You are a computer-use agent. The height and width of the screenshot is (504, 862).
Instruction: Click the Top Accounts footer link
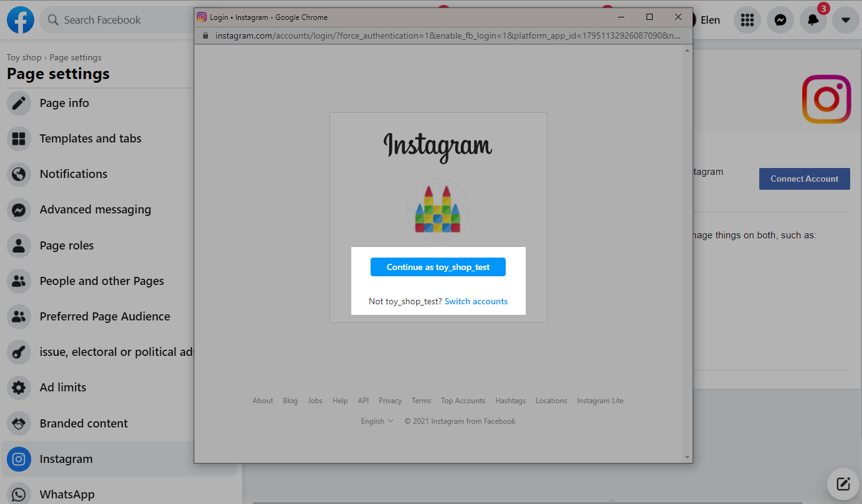[x=463, y=401]
